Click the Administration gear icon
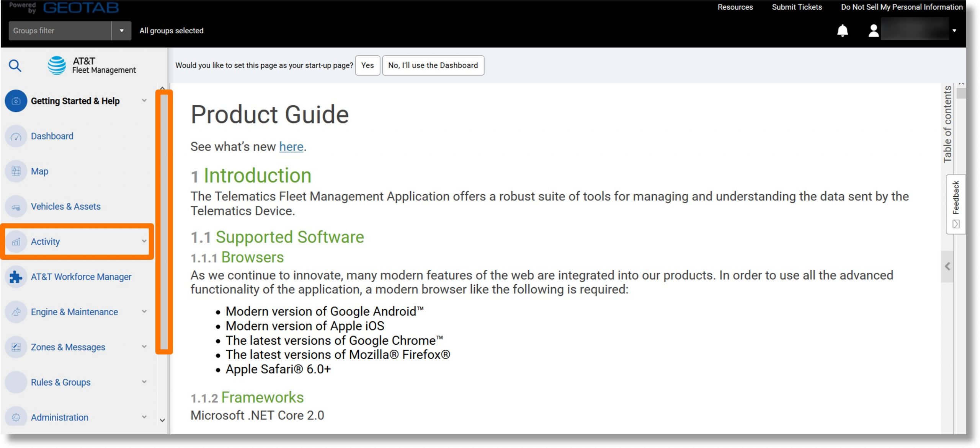Viewport: 980px width, 448px height. click(16, 417)
